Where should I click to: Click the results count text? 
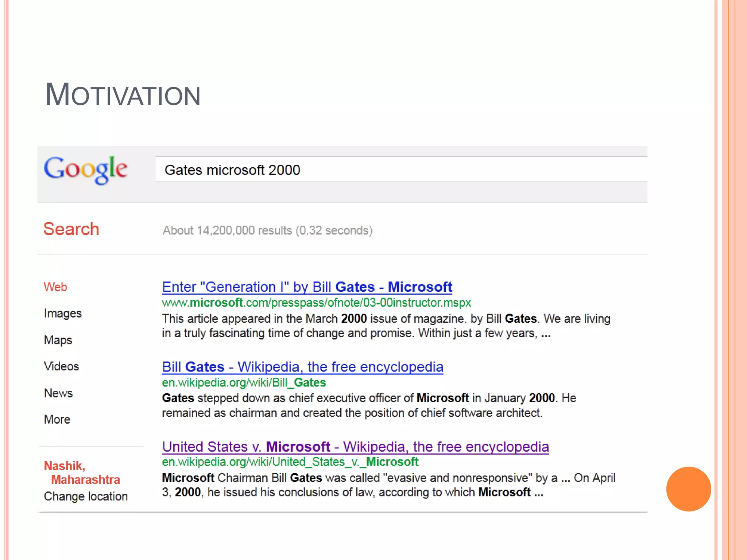click(267, 230)
